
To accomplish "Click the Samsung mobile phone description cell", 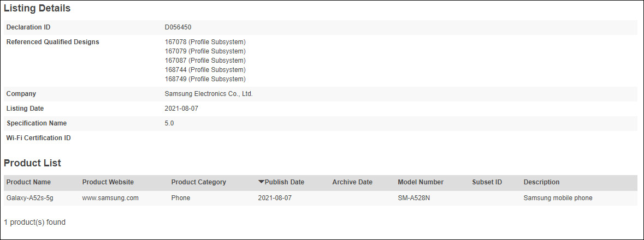I will click(558, 198).
